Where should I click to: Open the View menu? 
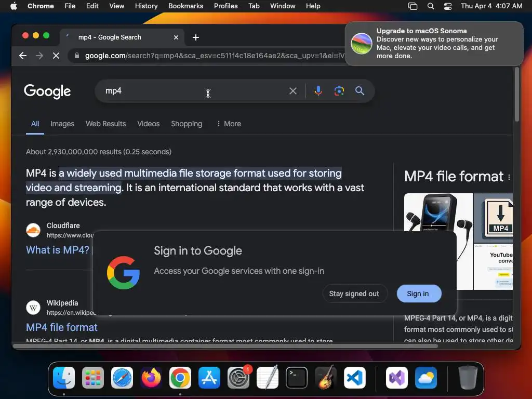(x=117, y=6)
